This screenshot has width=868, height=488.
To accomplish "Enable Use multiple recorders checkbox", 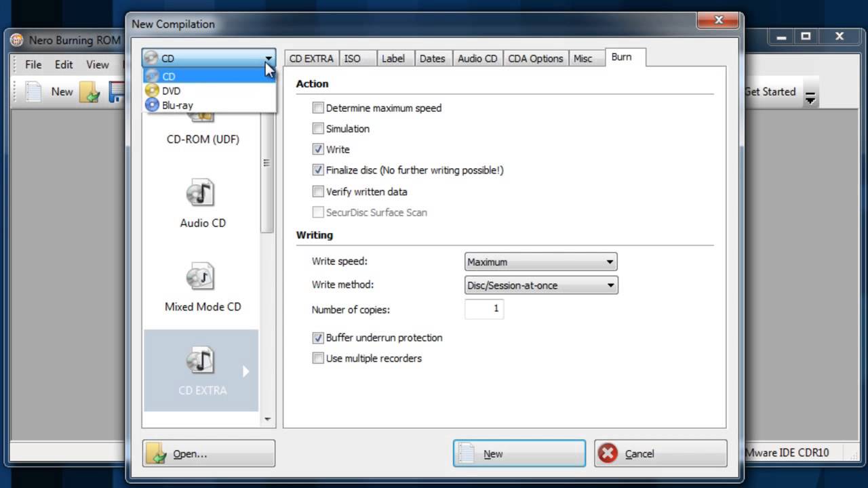I will 318,359.
